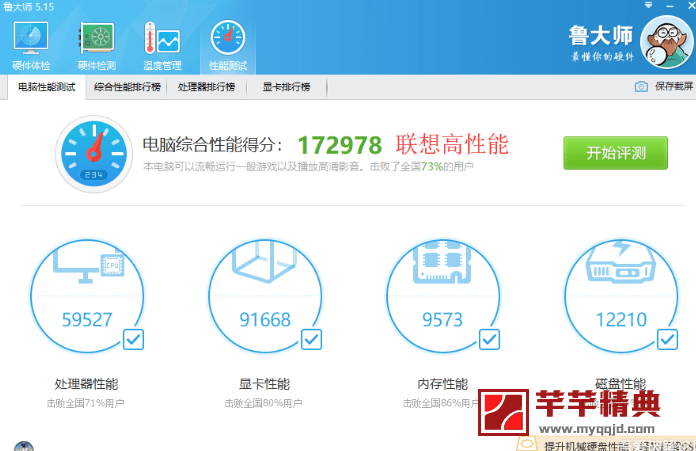The image size is (696, 451).
Task: Click the disk score 12210
Action: (x=621, y=320)
